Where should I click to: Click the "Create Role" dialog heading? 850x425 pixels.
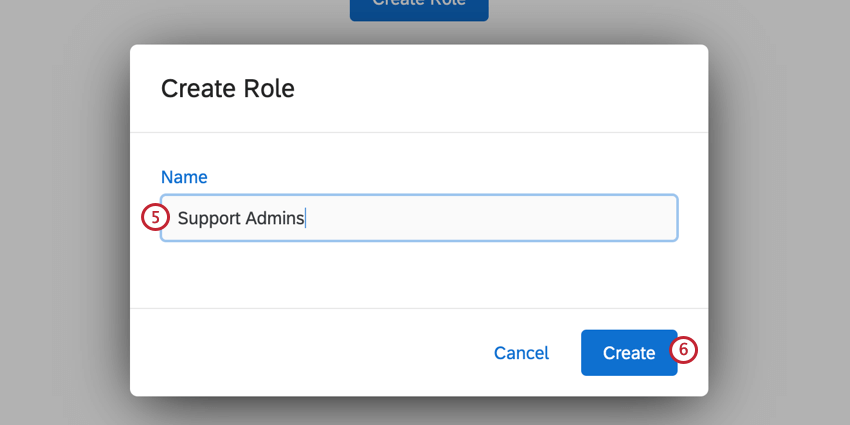228,88
